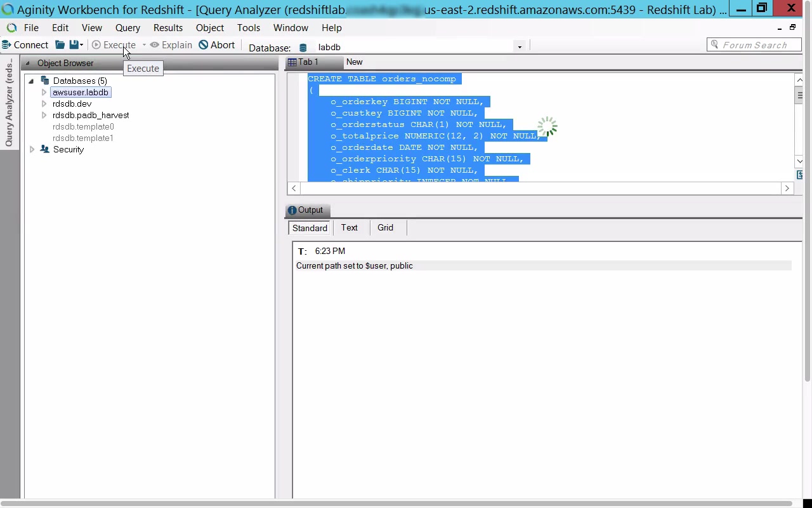This screenshot has height=508, width=812.
Task: Click the editor scroll down arrow
Action: click(799, 161)
